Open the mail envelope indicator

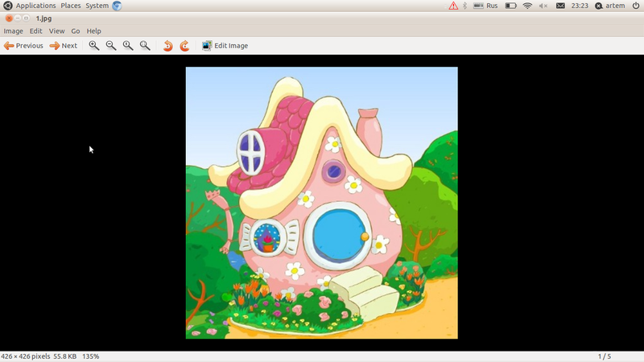(560, 6)
